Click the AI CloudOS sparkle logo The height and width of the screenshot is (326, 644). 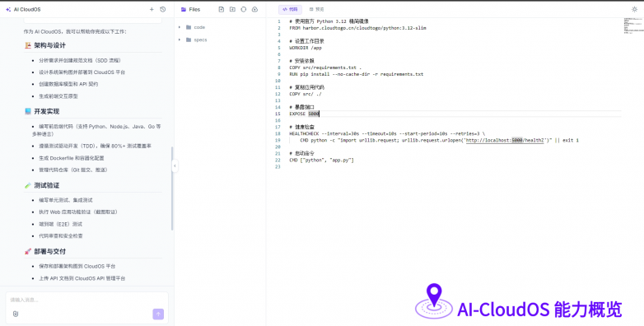click(8, 9)
